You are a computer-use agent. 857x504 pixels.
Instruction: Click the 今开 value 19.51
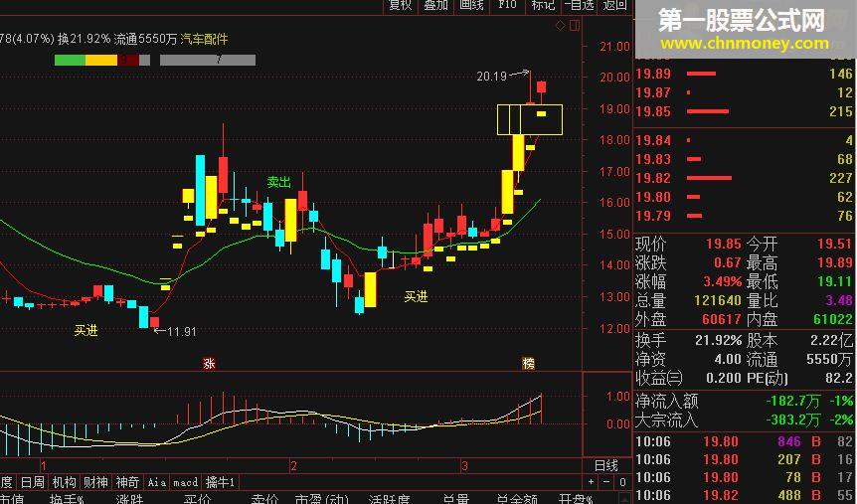pos(835,244)
